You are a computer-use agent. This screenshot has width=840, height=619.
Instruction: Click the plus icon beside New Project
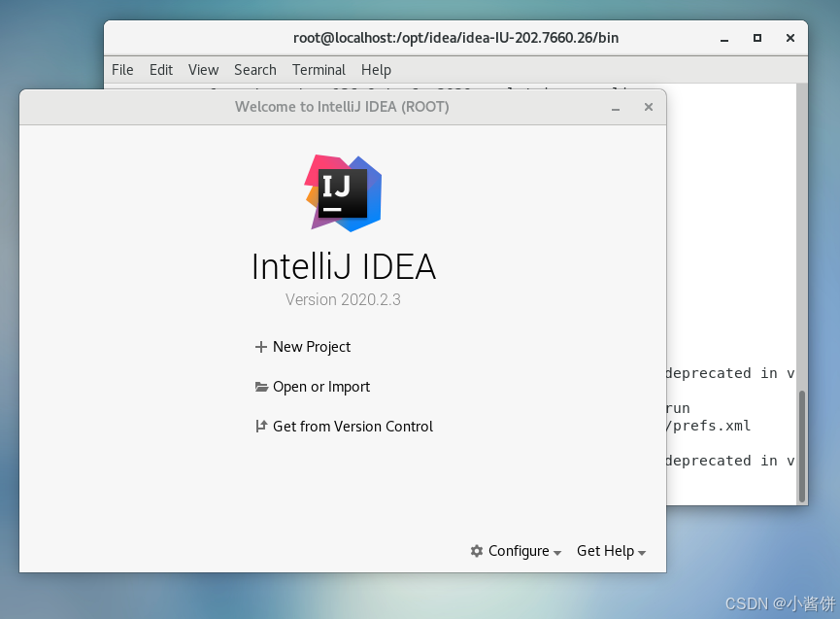click(261, 347)
